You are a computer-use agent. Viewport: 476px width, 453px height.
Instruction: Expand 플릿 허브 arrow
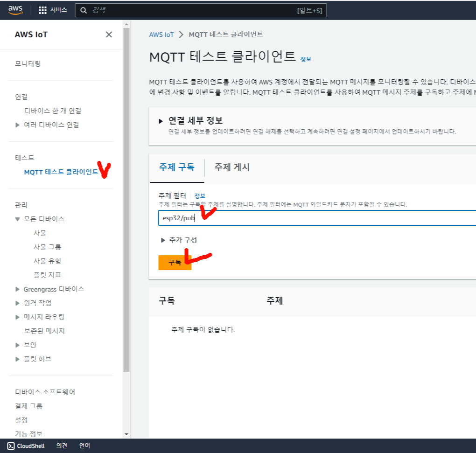pyautogui.click(x=18, y=359)
